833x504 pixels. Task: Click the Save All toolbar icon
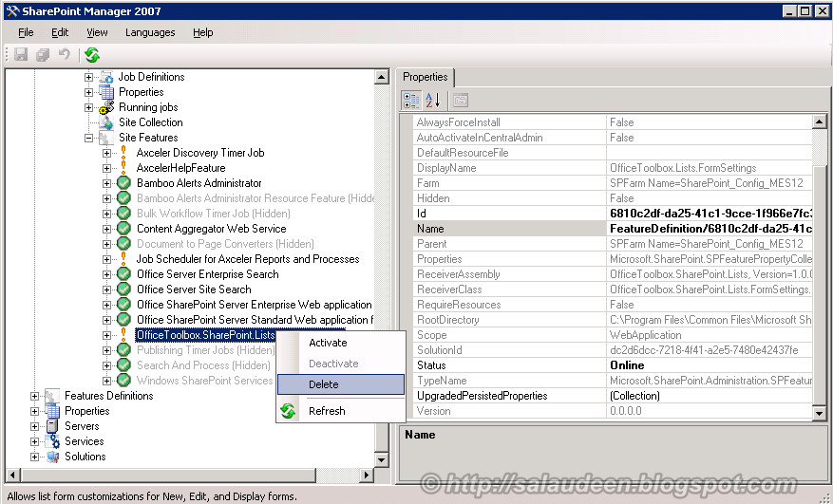pos(43,54)
